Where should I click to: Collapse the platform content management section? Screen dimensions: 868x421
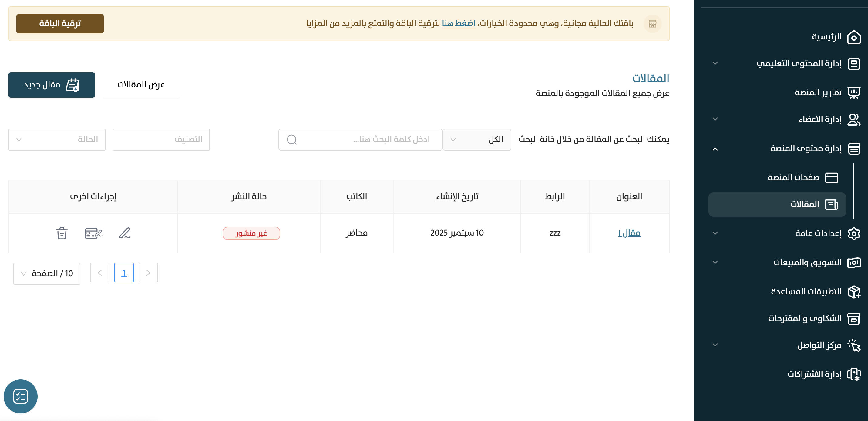click(715, 149)
